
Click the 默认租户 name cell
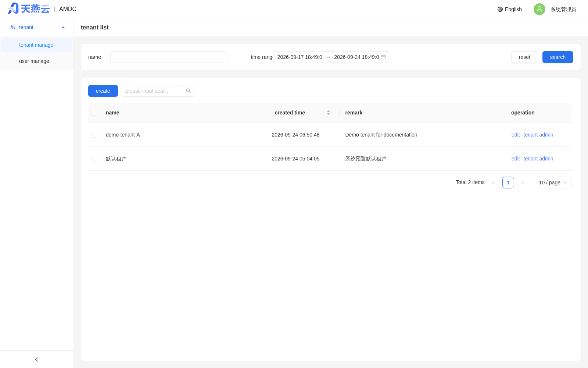[x=116, y=159]
